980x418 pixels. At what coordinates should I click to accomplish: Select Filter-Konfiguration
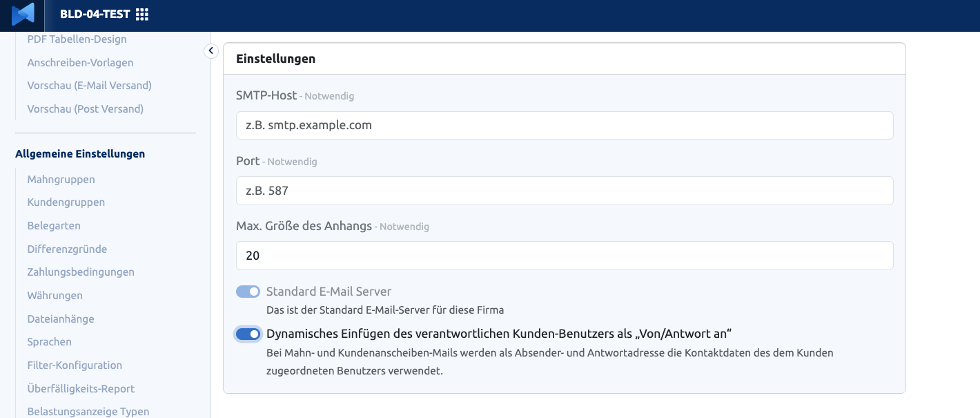point(75,365)
